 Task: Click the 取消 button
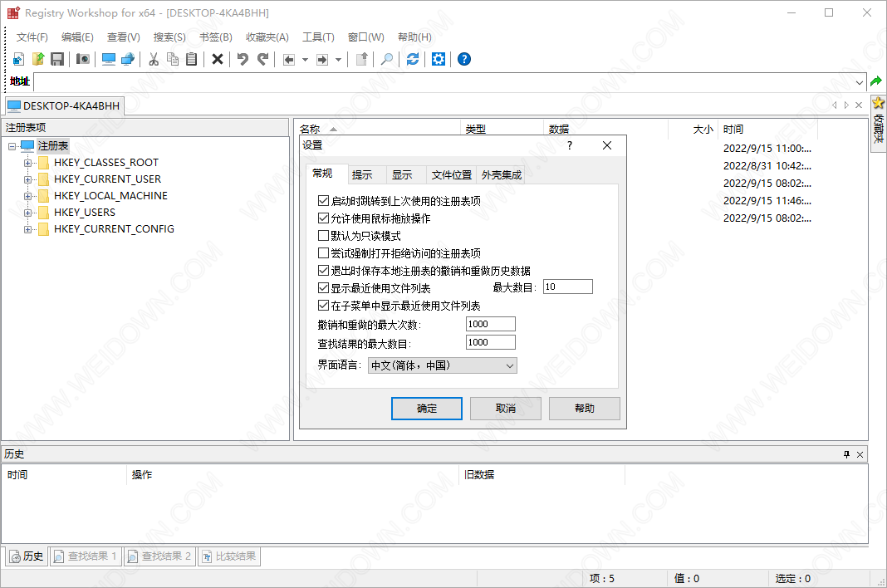(x=505, y=409)
